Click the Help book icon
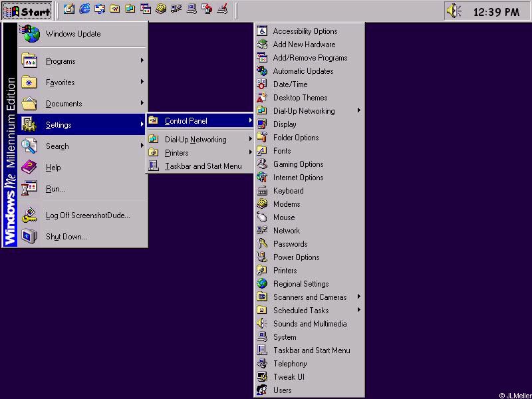This screenshot has width=532, height=399. [29, 168]
